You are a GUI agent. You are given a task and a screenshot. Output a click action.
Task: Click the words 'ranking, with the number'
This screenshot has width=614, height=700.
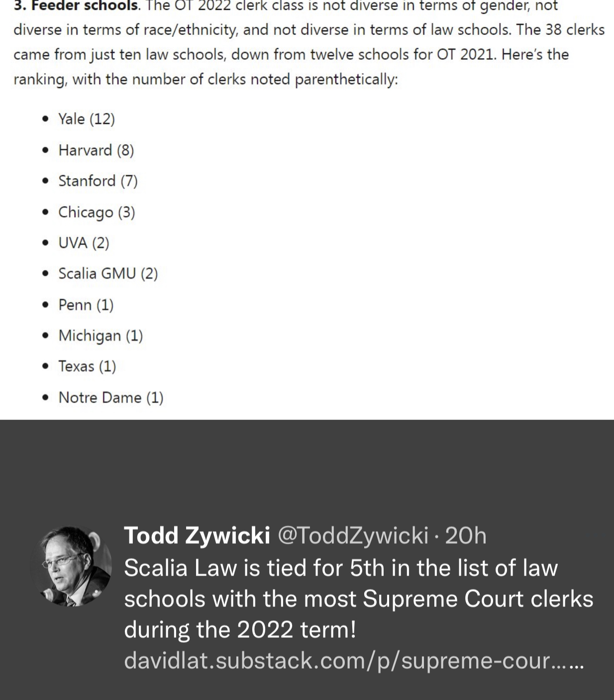[x=100, y=79]
